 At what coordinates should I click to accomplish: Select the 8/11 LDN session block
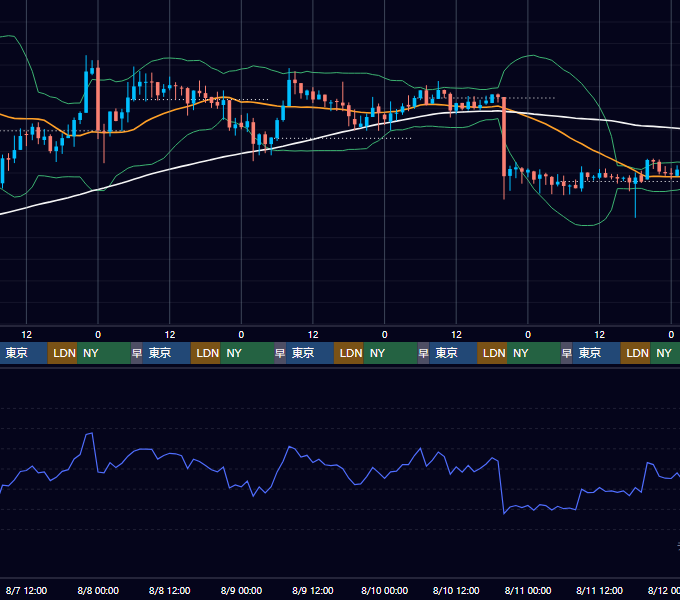tap(636, 353)
